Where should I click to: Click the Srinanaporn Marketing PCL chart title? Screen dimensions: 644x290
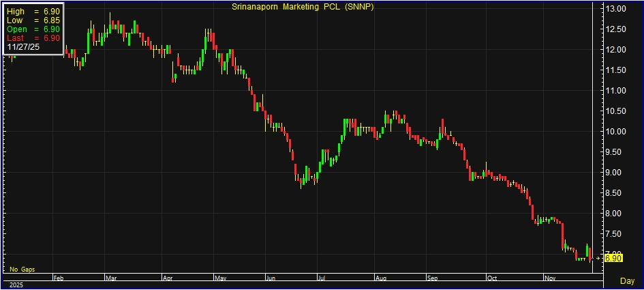[x=303, y=7]
